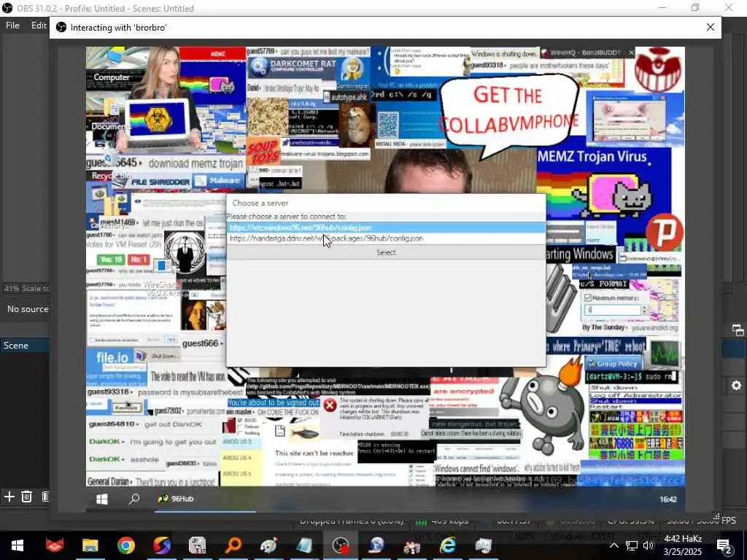
Task: Open the orange magnifier search taskbar app
Action: tap(233, 545)
